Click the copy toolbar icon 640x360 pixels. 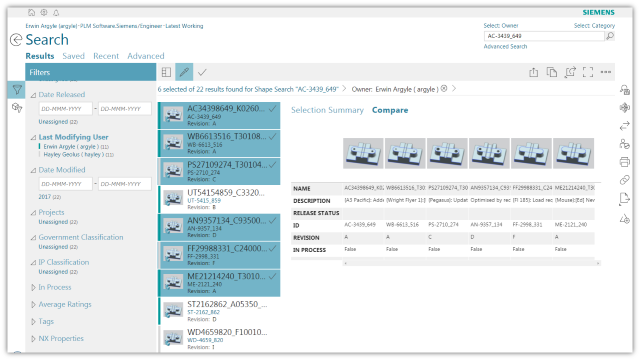click(x=551, y=72)
